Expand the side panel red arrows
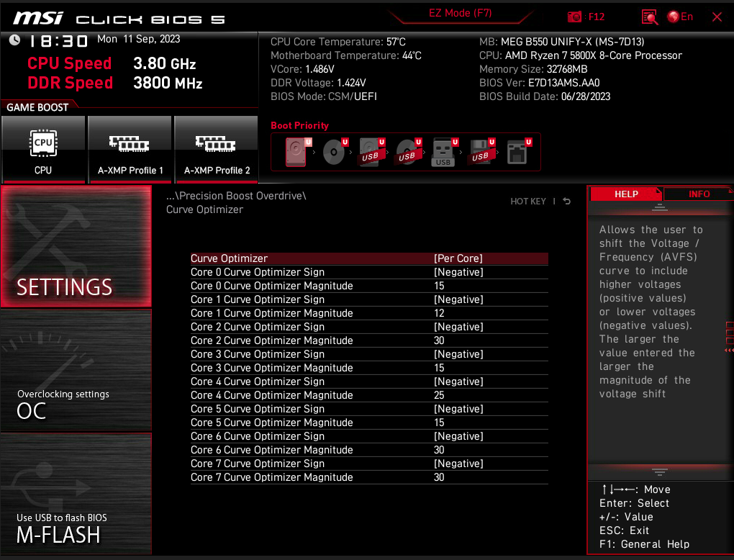 [729, 351]
